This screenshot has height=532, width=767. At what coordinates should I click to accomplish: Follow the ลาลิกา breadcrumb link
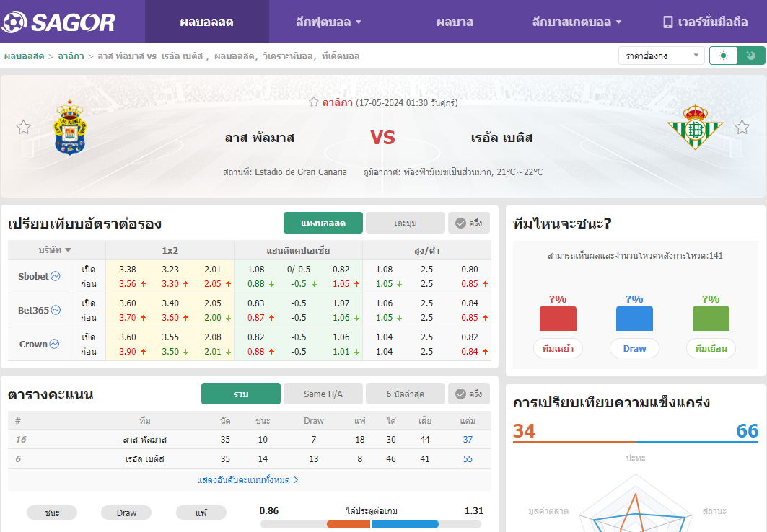[x=71, y=56]
